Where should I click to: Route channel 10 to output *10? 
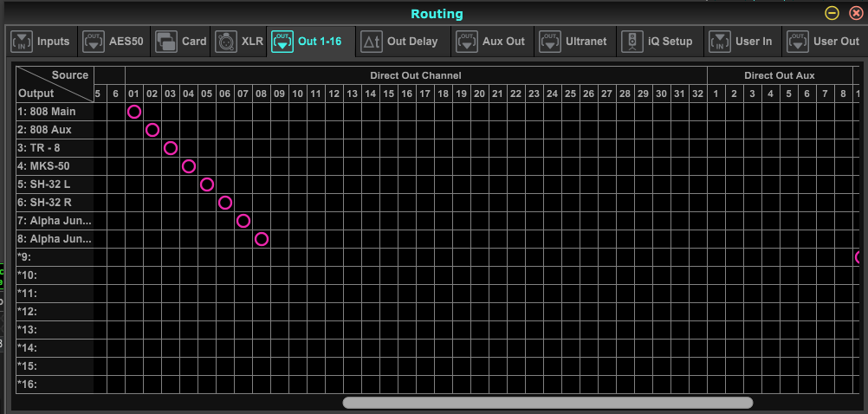coord(298,275)
